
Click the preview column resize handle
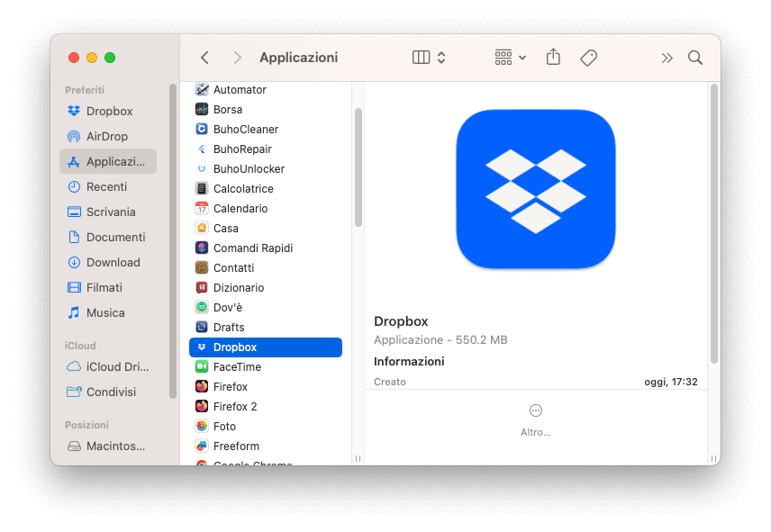click(x=713, y=458)
